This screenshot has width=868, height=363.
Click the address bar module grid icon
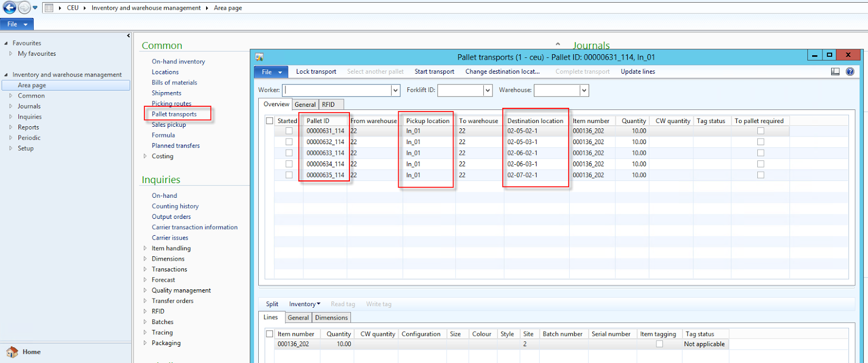[49, 8]
